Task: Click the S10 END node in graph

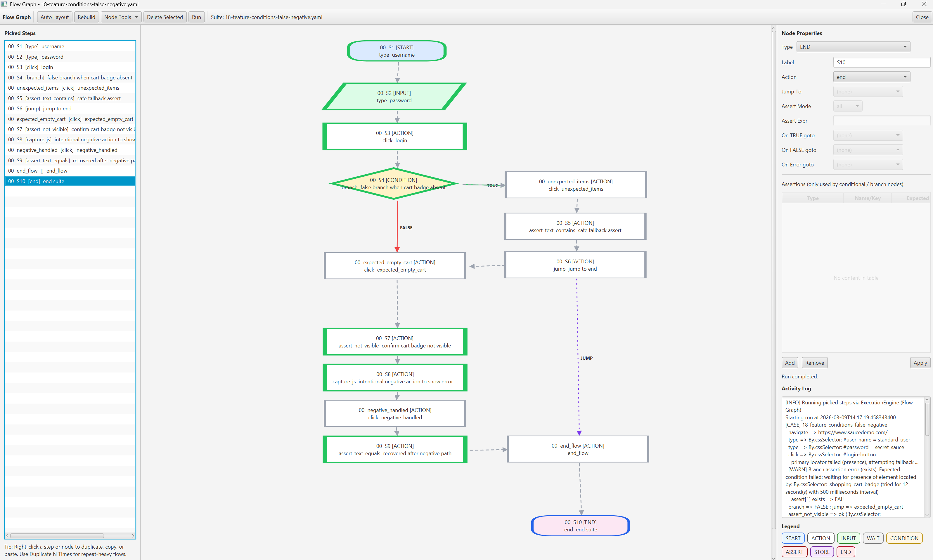Action: pyautogui.click(x=580, y=526)
